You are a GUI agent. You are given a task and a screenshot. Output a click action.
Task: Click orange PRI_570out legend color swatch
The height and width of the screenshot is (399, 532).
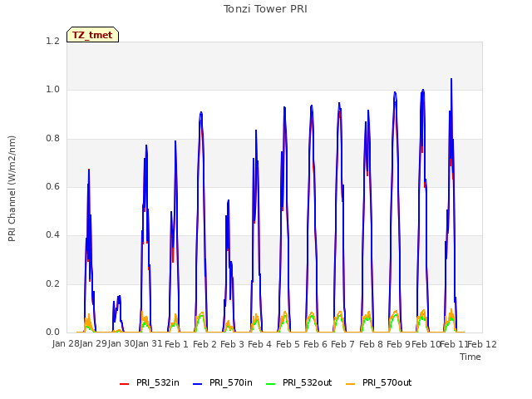tap(351, 384)
